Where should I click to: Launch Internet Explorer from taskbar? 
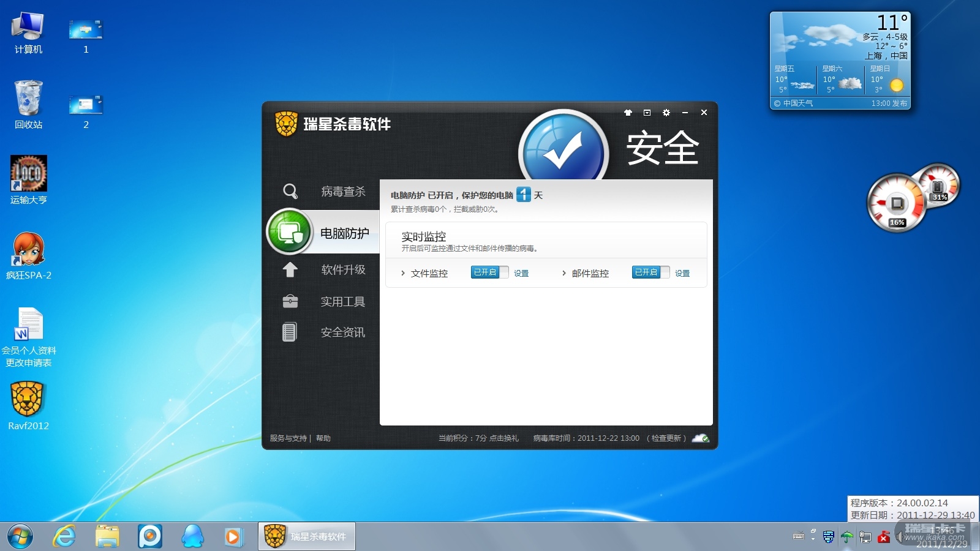tap(64, 536)
